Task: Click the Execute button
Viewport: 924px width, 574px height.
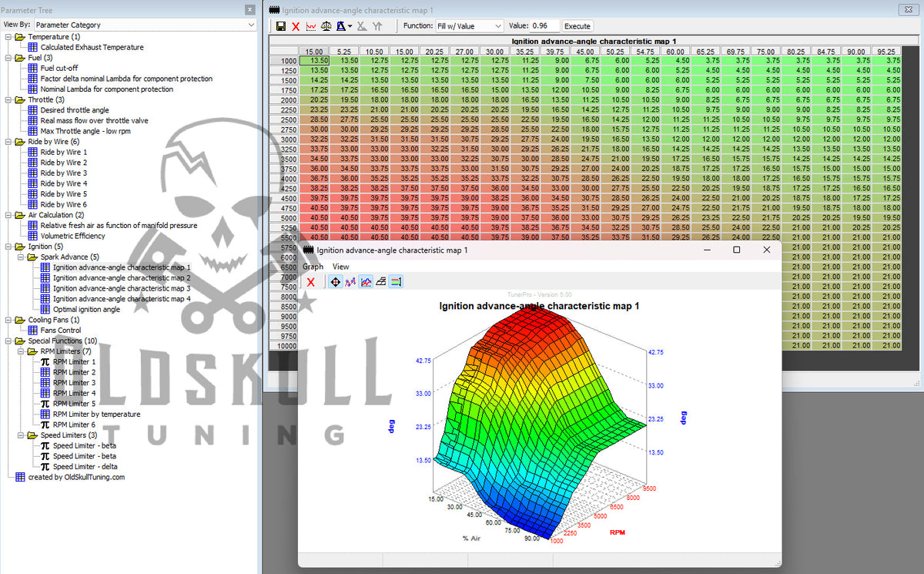Action: pos(577,26)
